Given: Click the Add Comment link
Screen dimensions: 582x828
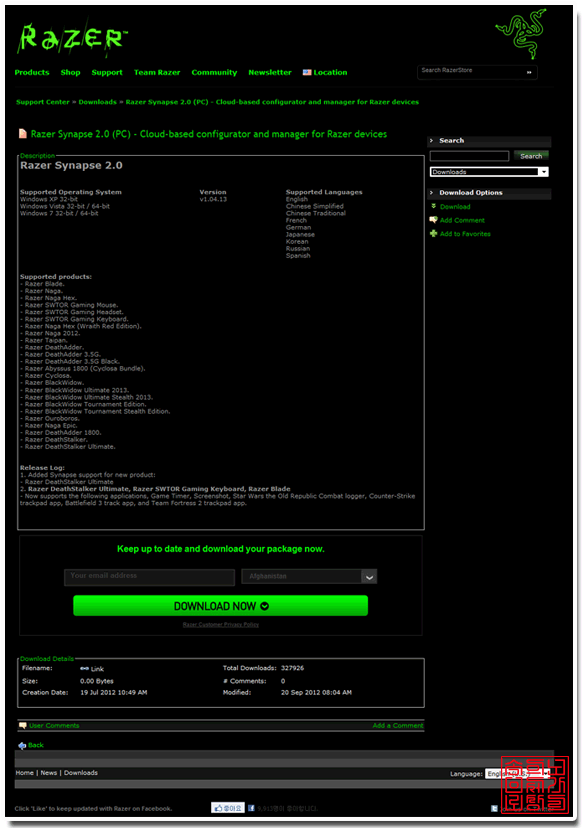Looking at the screenshot, I should [462, 220].
